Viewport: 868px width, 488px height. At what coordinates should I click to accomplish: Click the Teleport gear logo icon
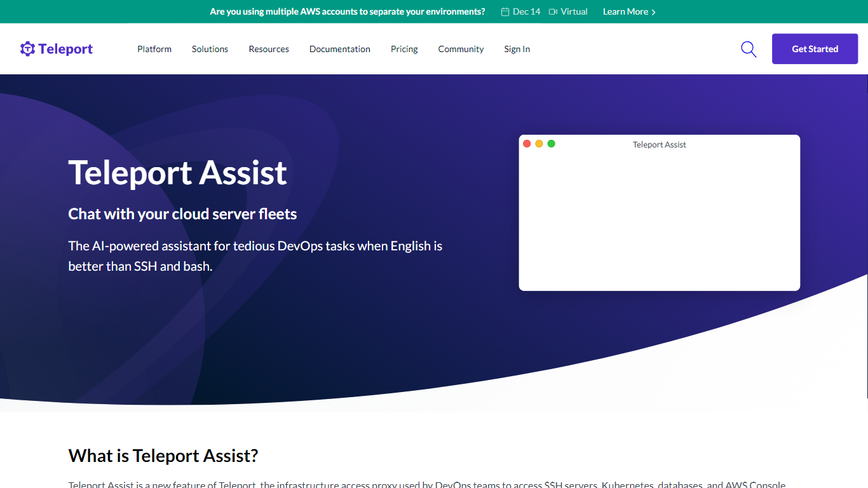[x=27, y=49]
